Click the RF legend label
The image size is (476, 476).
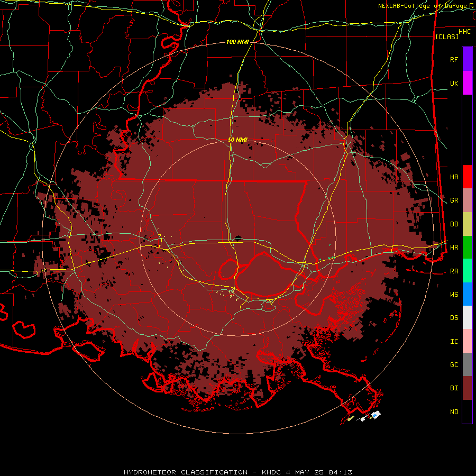454,59
